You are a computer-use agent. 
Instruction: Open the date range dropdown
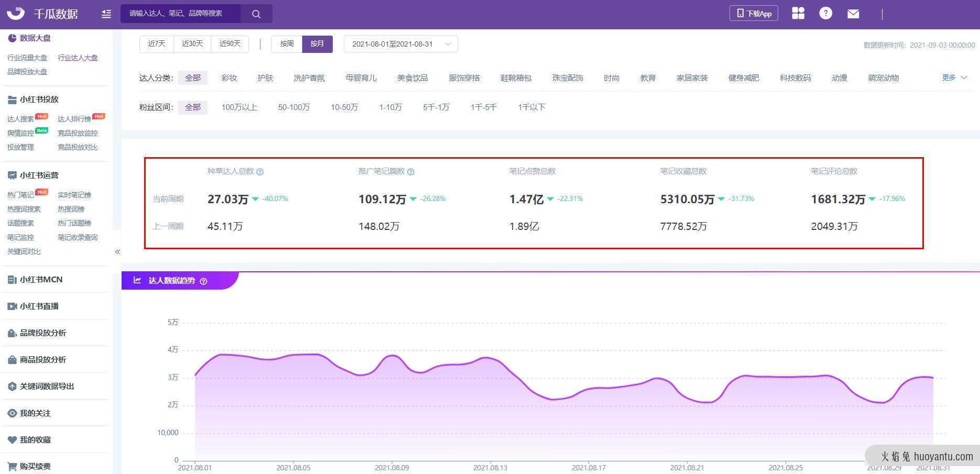(401, 44)
